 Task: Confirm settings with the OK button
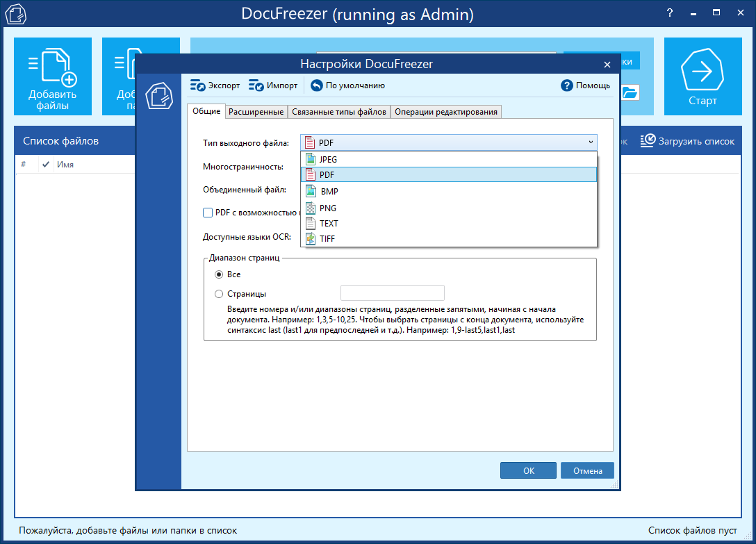point(528,470)
